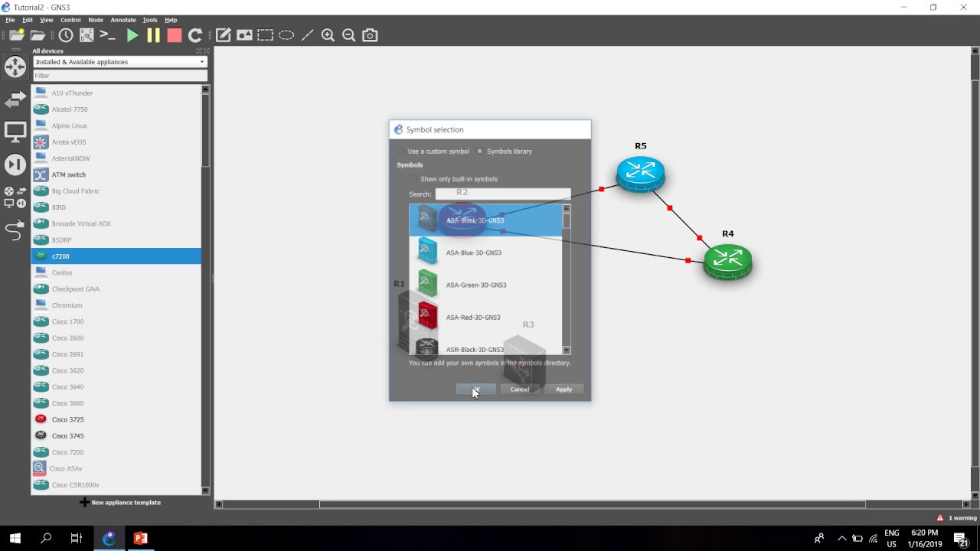Open the Annotate menu
980x551 pixels.
click(123, 20)
